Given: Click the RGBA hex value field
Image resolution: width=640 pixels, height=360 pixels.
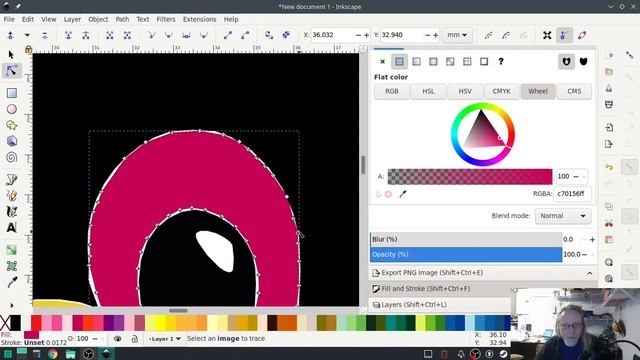Looking at the screenshot, I should [572, 194].
